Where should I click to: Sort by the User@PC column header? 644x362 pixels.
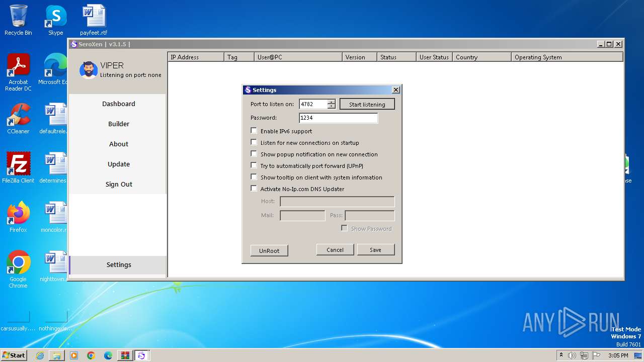(298, 57)
